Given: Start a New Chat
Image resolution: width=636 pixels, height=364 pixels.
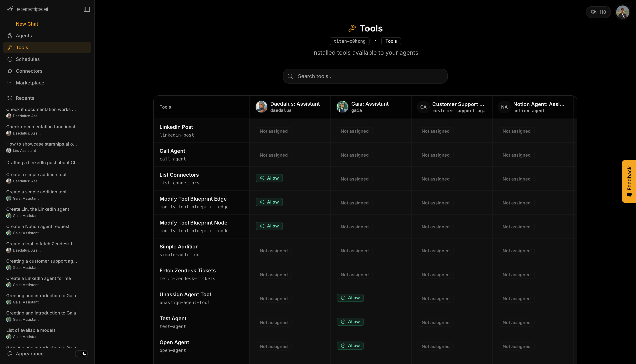Looking at the screenshot, I should [x=27, y=24].
